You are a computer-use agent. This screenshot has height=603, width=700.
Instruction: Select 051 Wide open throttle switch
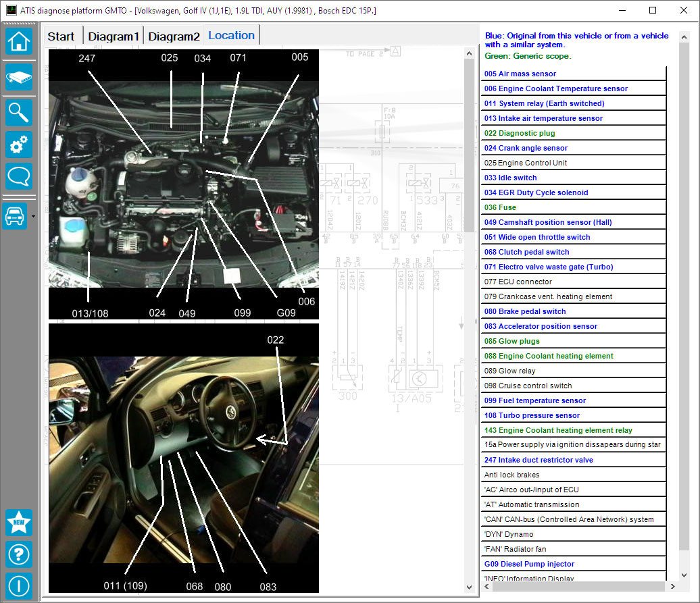point(573,237)
